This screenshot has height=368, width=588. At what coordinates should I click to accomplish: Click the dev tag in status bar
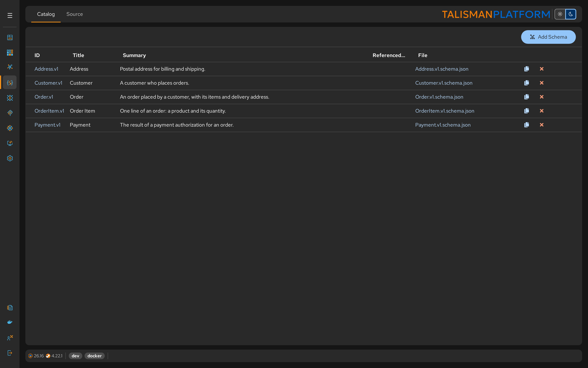tap(75, 356)
